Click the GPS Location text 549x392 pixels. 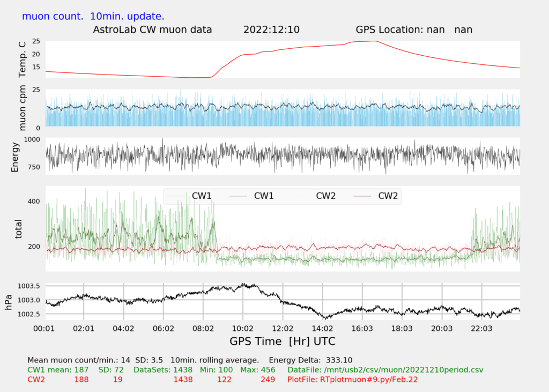point(414,29)
